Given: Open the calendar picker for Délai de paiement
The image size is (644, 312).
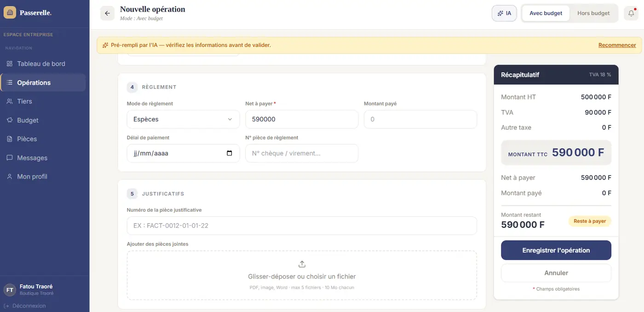Looking at the screenshot, I should [x=230, y=153].
